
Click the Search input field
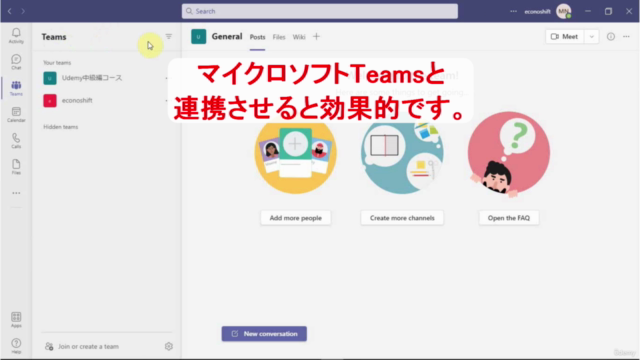tap(320, 11)
